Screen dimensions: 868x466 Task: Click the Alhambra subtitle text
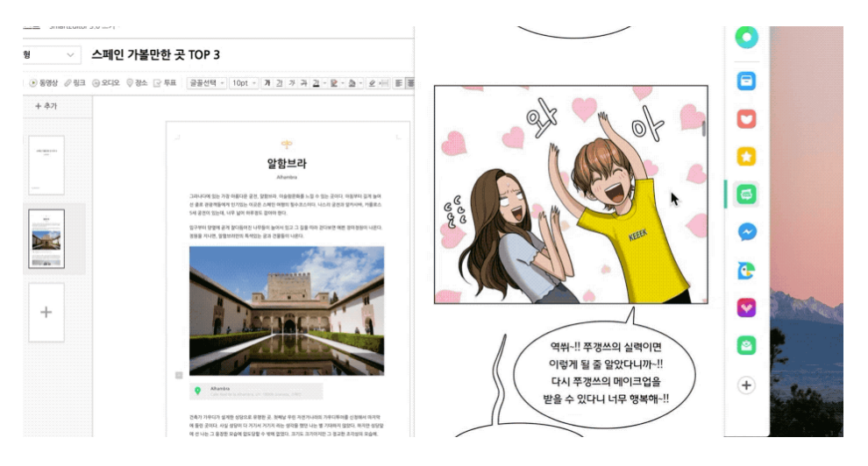pyautogui.click(x=287, y=177)
